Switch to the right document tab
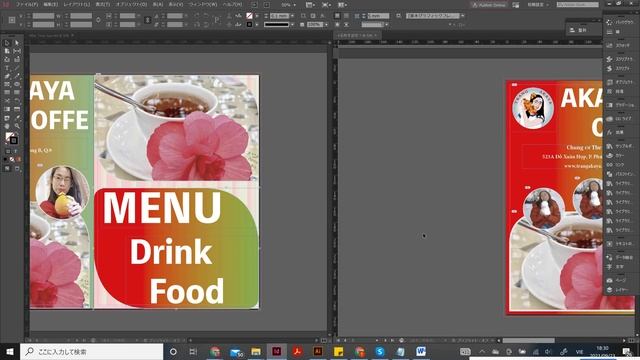The image size is (640, 360). [x=357, y=36]
